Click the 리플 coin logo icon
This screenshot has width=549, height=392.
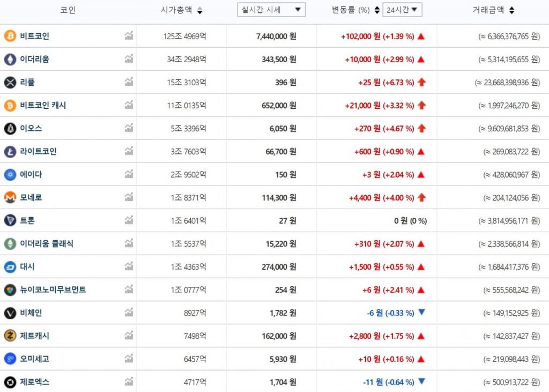coord(10,82)
